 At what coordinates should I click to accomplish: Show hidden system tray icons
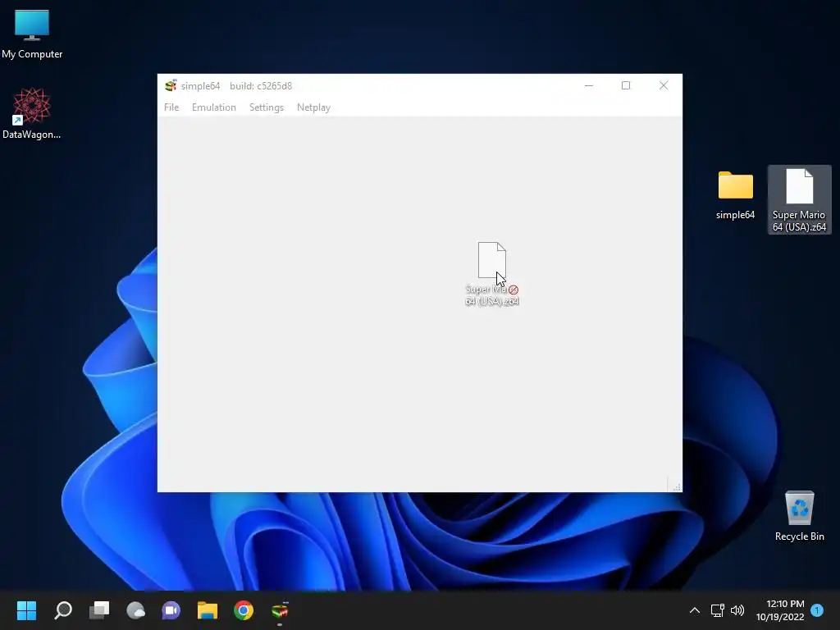click(694, 610)
